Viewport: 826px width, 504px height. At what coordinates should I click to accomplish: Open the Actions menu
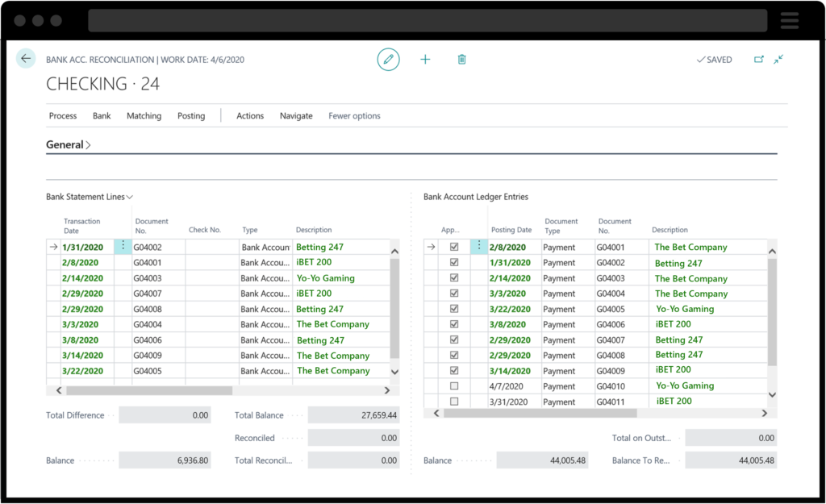coord(250,116)
